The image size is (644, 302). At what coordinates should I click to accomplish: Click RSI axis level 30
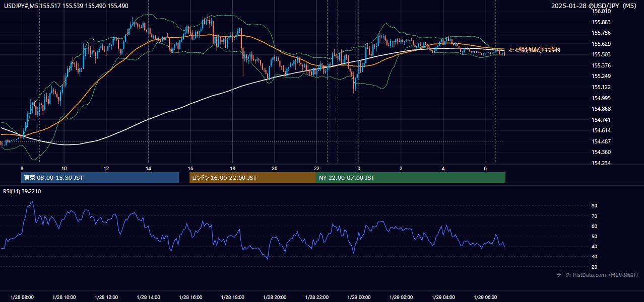pyautogui.click(x=595, y=257)
